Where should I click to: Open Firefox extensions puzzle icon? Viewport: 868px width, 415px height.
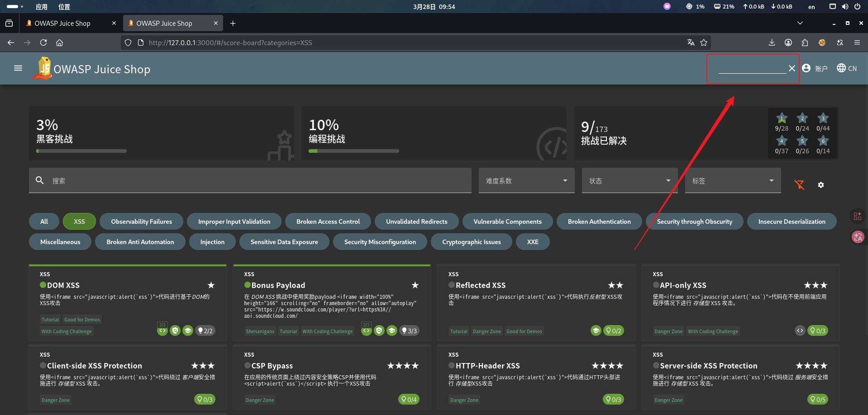(805, 42)
